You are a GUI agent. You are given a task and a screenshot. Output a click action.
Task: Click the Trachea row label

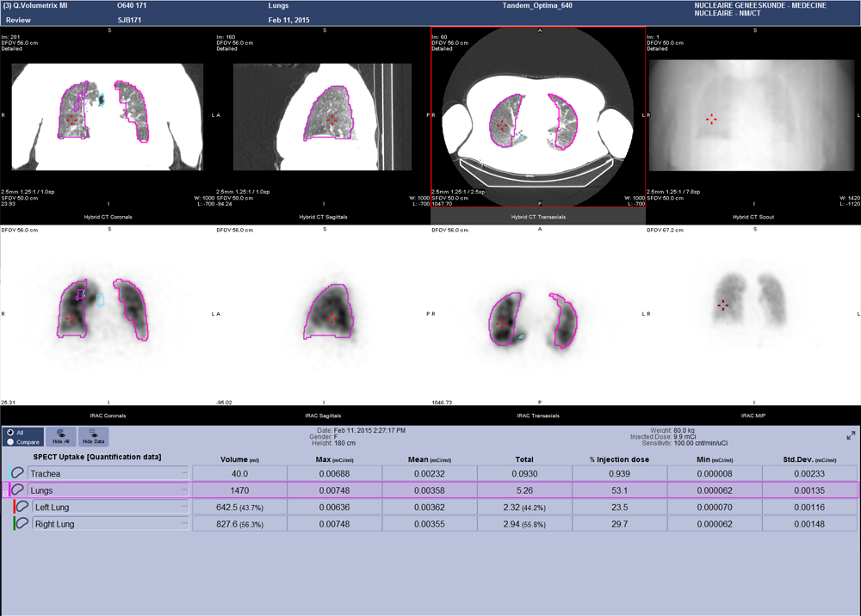45,473
